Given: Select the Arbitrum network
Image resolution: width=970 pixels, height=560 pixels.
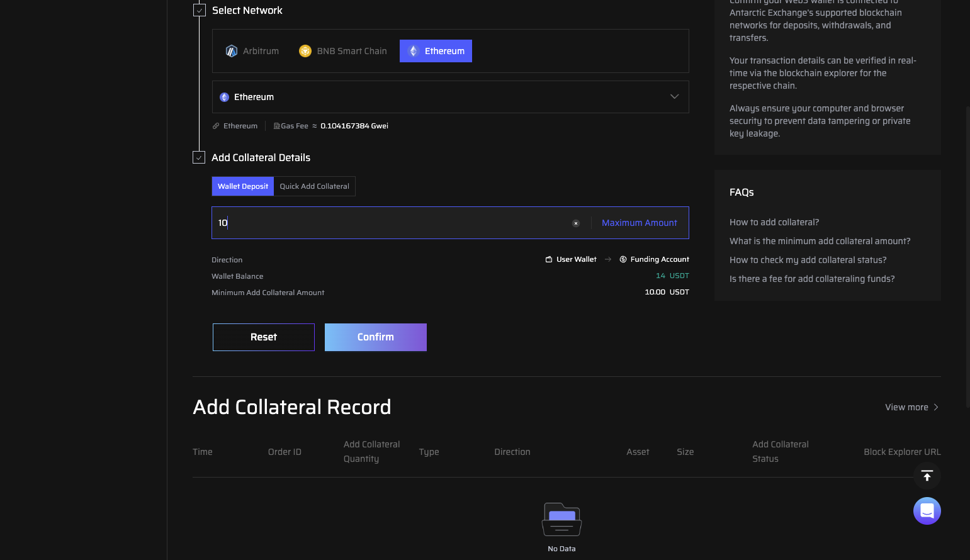Looking at the screenshot, I should 252,51.
